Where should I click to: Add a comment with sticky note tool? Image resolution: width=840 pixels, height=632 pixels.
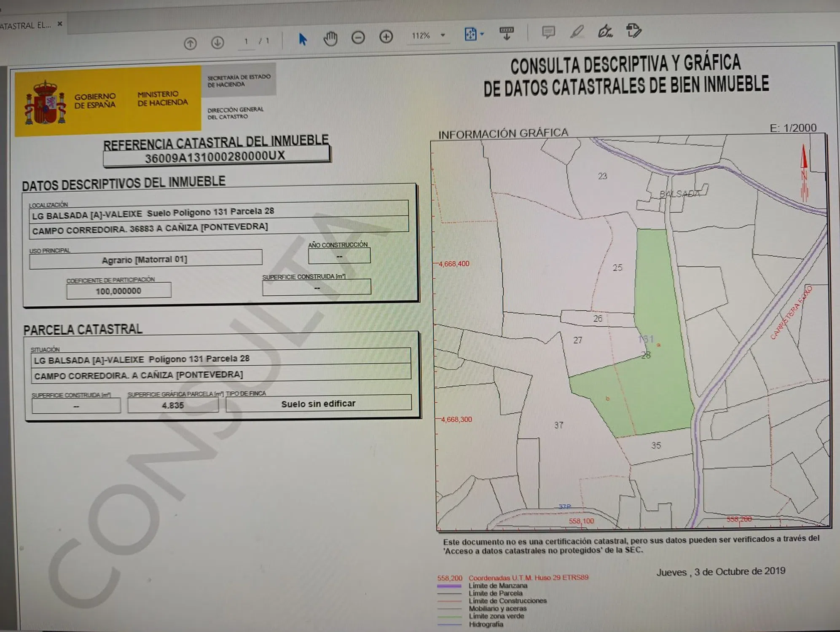[548, 32]
